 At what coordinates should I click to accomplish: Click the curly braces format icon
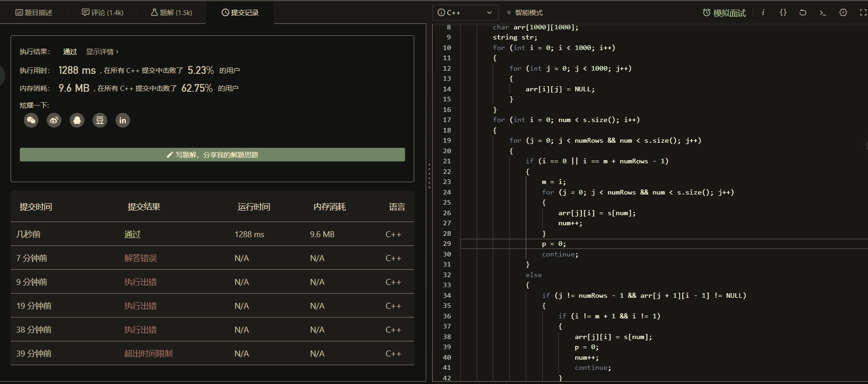click(783, 12)
